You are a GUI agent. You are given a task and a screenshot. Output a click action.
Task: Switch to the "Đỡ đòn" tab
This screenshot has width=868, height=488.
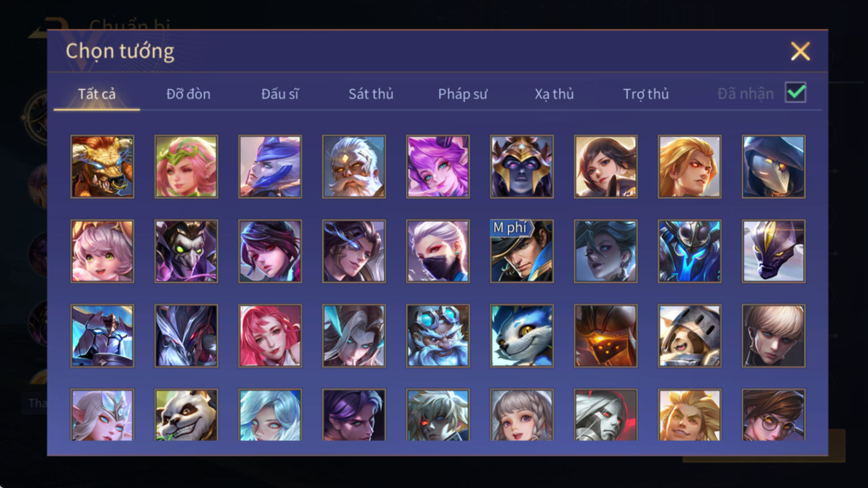(x=188, y=94)
